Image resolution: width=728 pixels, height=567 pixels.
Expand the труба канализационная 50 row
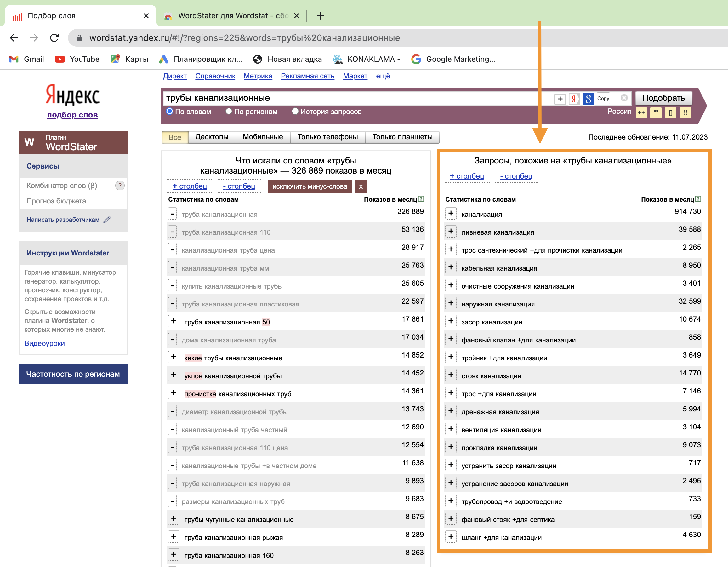click(x=174, y=321)
